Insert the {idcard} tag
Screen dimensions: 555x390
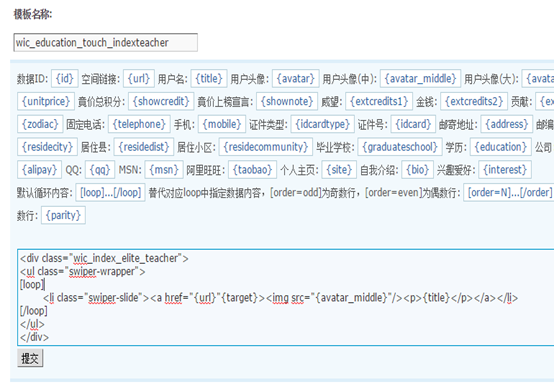pyautogui.click(x=413, y=124)
